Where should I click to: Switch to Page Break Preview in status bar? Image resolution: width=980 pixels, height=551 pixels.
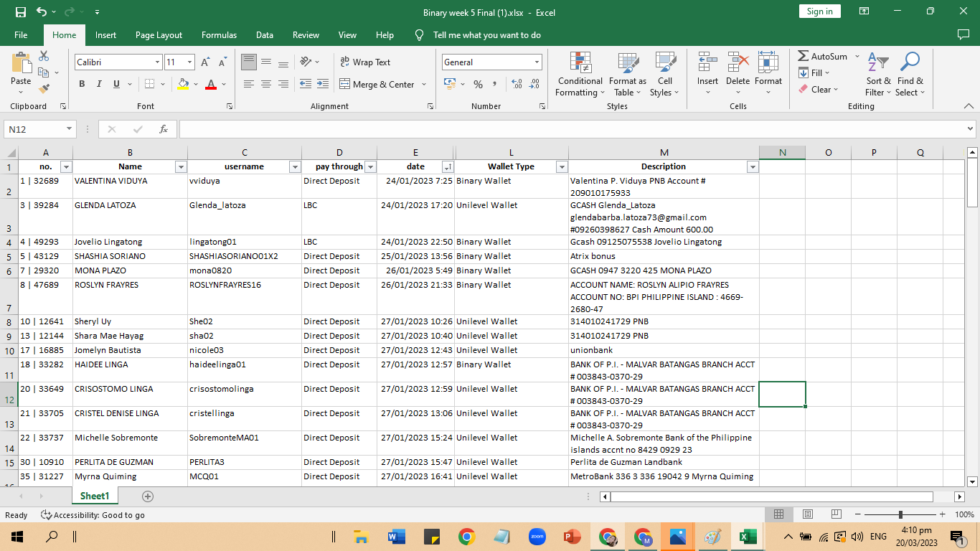point(837,514)
